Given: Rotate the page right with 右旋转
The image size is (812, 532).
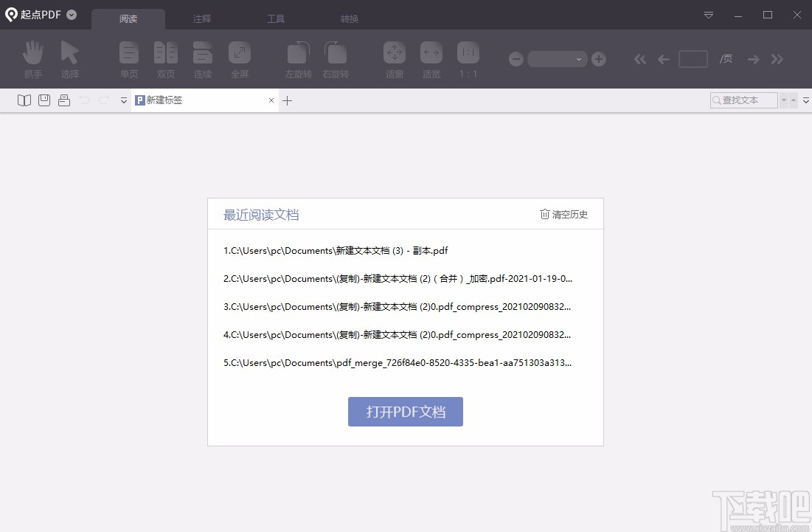Looking at the screenshot, I should coord(336,59).
